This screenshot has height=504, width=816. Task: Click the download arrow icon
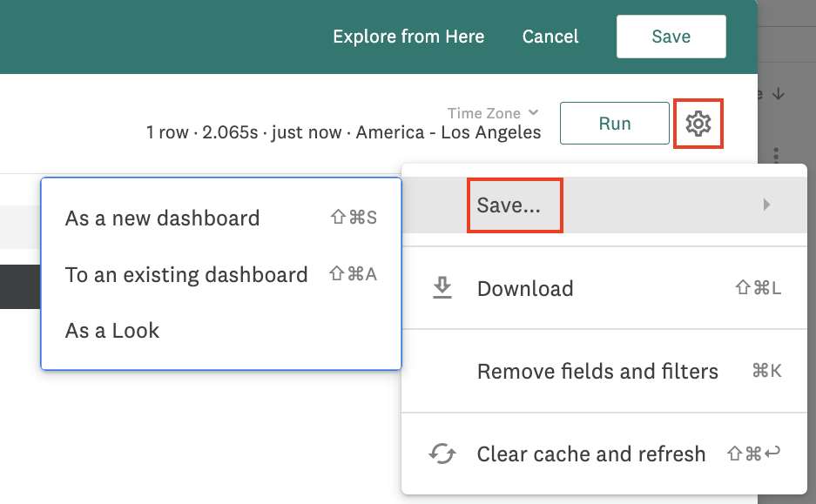pos(442,288)
